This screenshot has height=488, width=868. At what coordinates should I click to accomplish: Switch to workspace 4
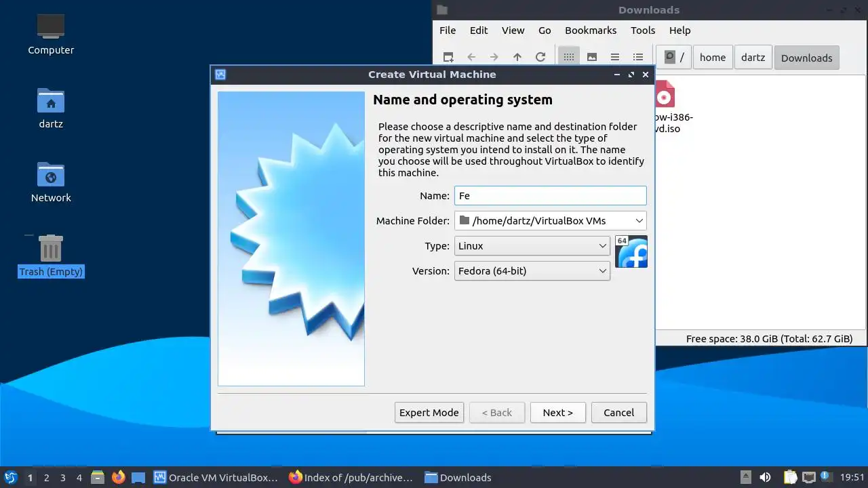click(x=79, y=478)
